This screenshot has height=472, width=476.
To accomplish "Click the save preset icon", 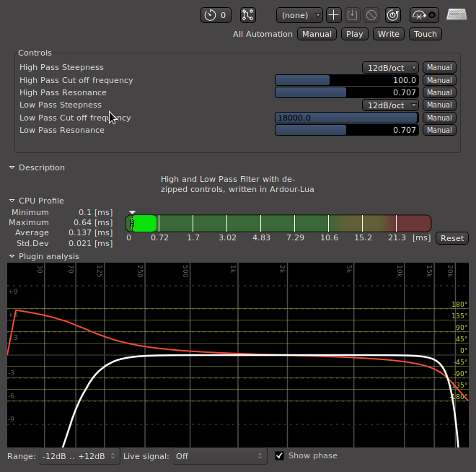I will (352, 15).
